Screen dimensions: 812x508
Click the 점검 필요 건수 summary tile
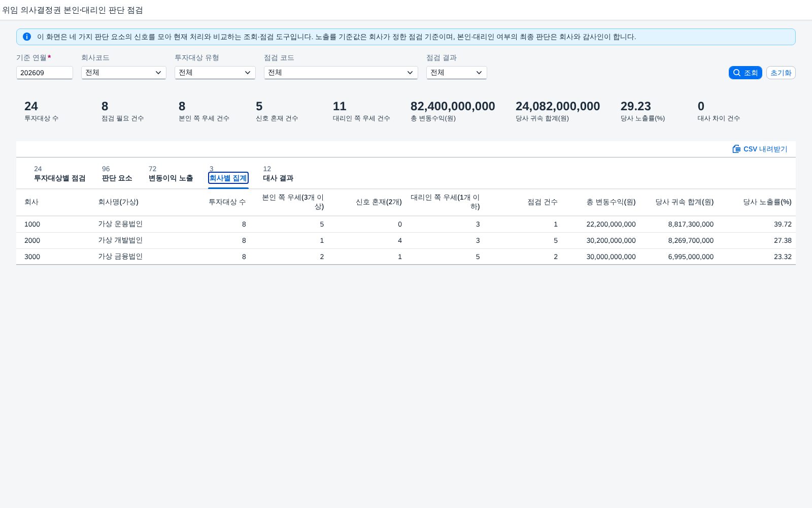[122, 111]
